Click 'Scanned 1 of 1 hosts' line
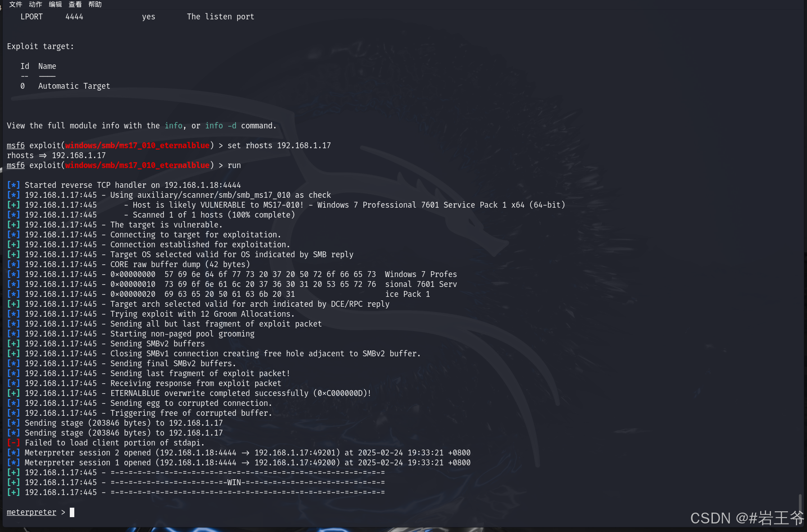The width and height of the screenshot is (807, 532). [x=151, y=215]
